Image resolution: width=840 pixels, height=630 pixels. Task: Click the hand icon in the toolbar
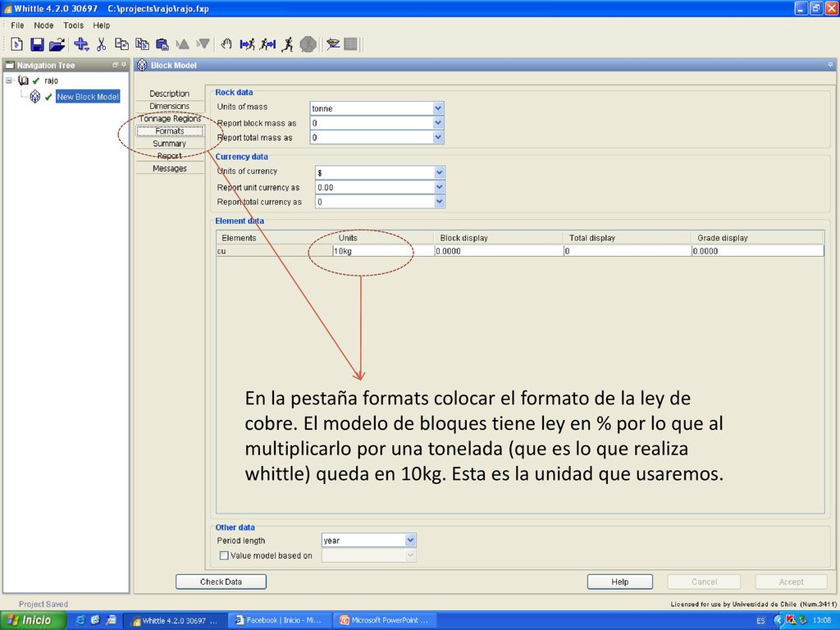click(x=226, y=44)
